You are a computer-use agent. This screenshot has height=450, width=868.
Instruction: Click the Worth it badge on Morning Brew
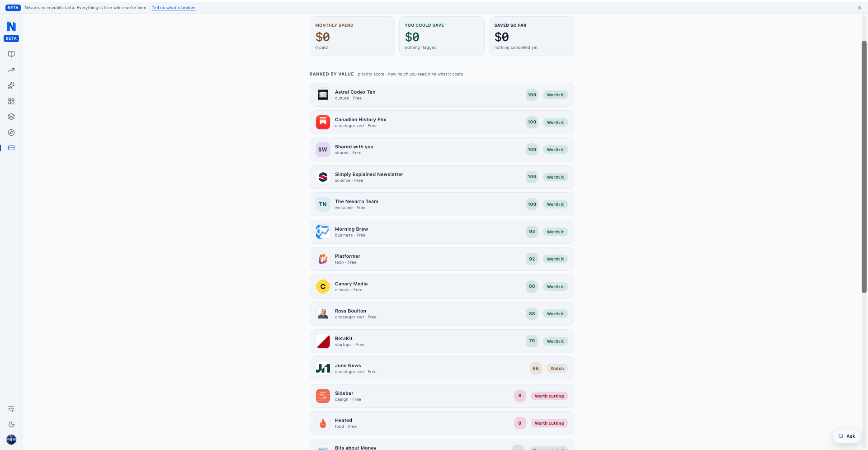click(x=555, y=232)
